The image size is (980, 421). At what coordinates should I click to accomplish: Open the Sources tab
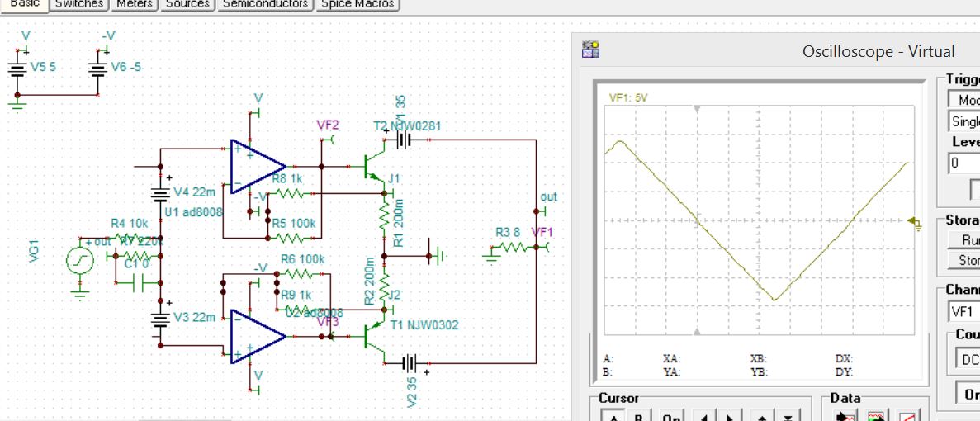(188, 4)
